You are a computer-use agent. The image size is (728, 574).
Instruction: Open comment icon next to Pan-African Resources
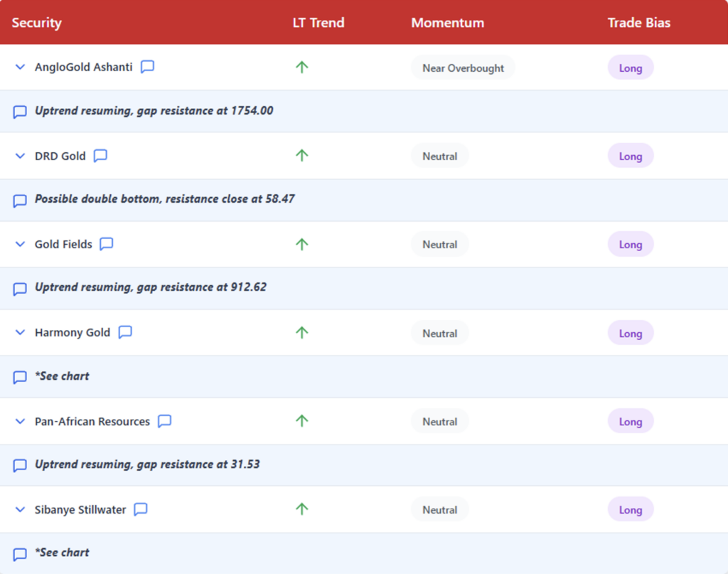tap(164, 421)
